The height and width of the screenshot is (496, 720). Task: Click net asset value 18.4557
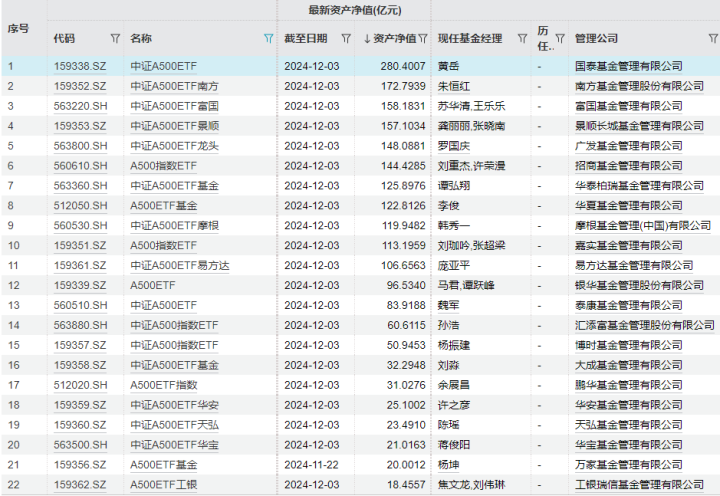click(406, 485)
